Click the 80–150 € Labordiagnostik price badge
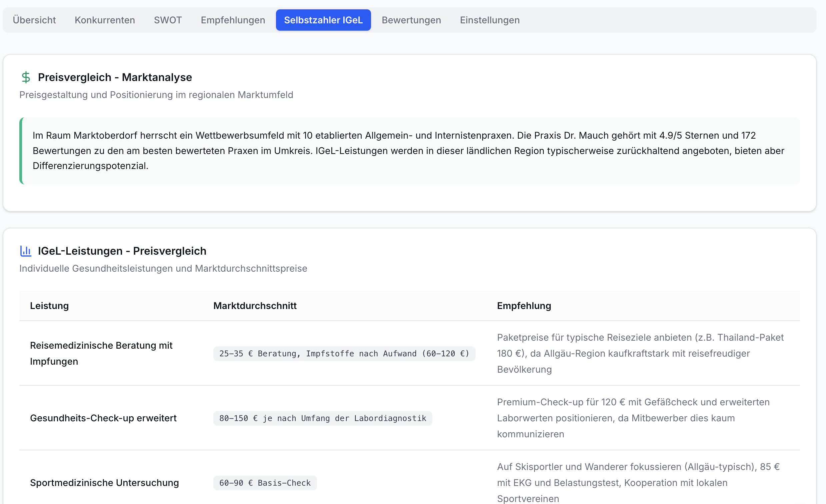826x504 pixels. [322, 418]
